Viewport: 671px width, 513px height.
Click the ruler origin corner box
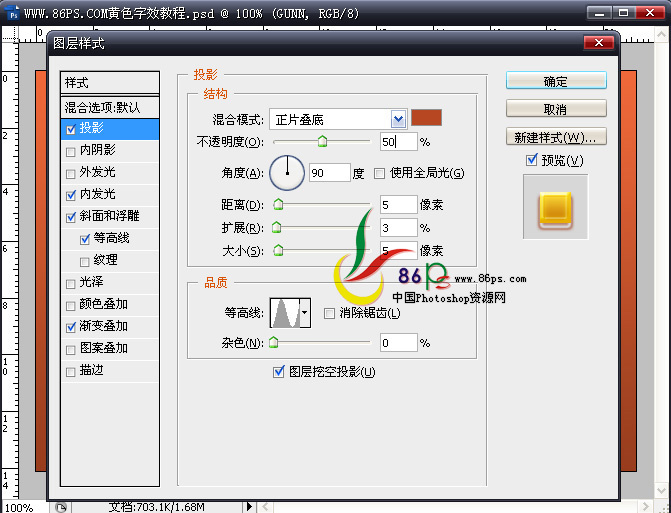9,33
